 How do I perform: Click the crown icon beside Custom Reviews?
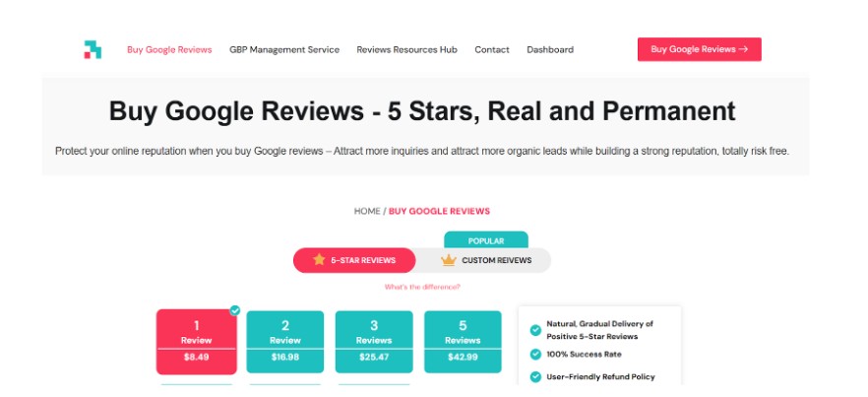pyautogui.click(x=449, y=260)
